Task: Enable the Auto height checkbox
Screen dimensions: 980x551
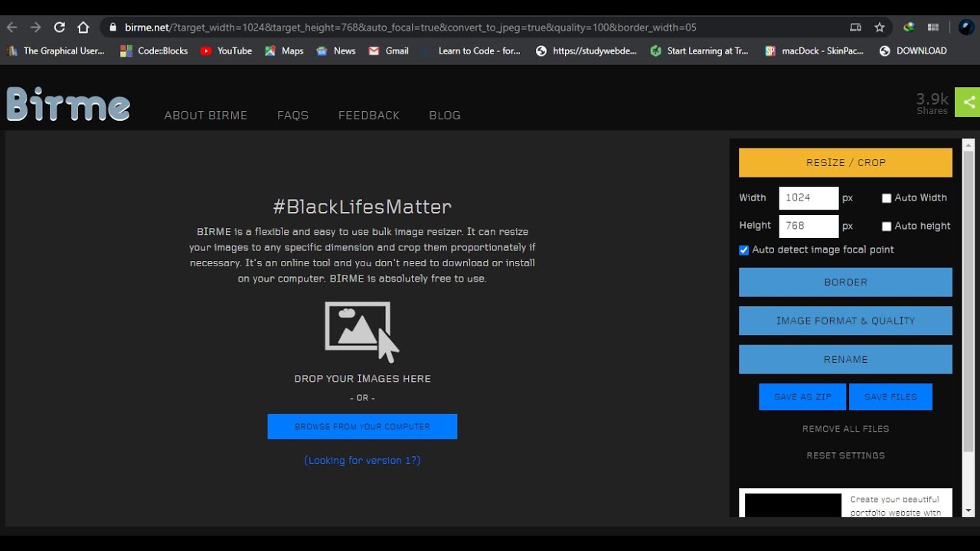Action: 887,227
